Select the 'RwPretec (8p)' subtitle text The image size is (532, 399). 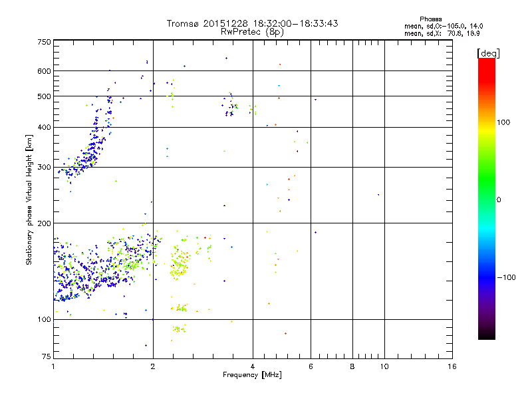point(252,32)
